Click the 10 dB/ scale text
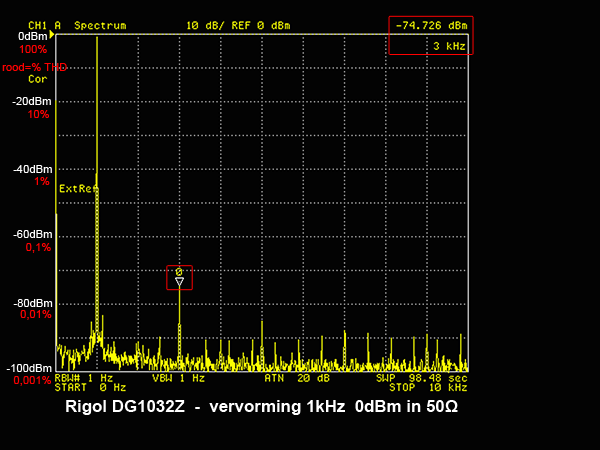 (205, 26)
